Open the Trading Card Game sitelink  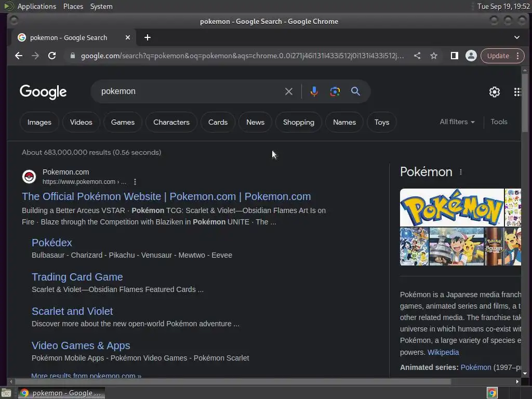tap(77, 277)
